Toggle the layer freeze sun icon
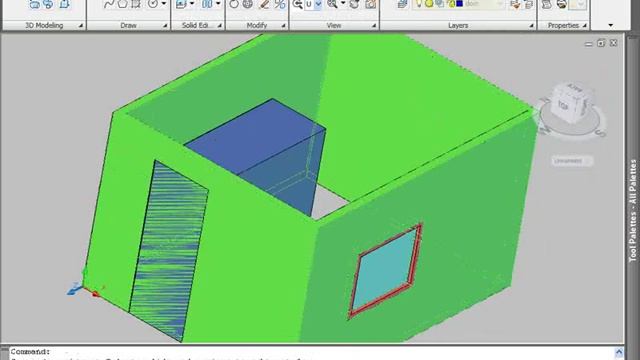Viewport: 640px width, 360px height. click(429, 4)
